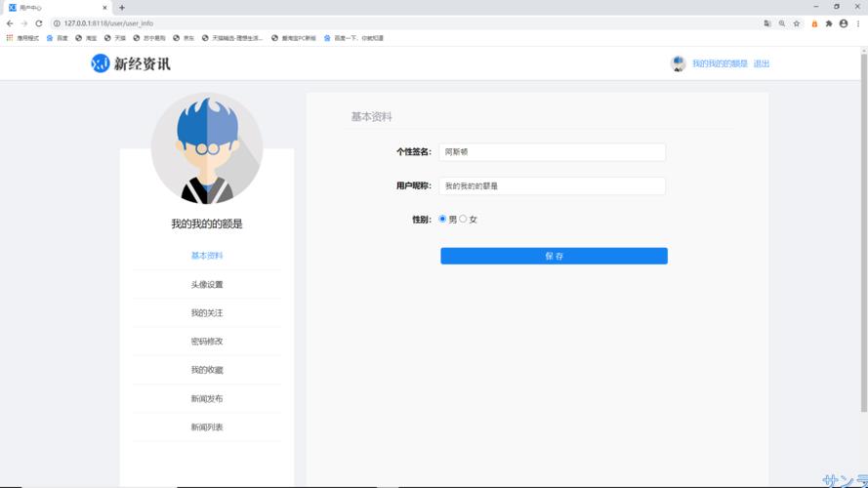Click the large profile avatar picture
This screenshot has height=488, width=868.
click(x=206, y=148)
